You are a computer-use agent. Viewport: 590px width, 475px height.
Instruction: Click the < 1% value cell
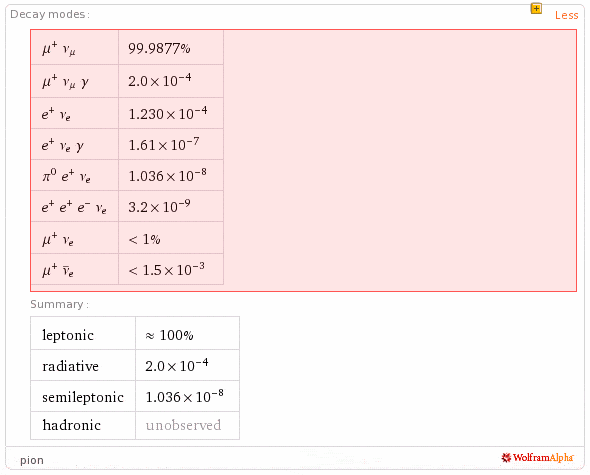[x=171, y=238]
